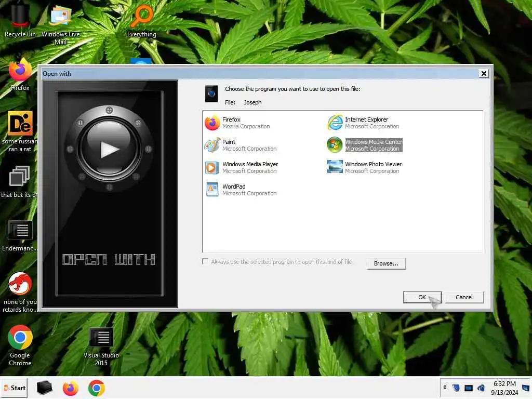Open Firefox desktop shortcut
Screen dimensions: 532x399
click(x=20, y=75)
